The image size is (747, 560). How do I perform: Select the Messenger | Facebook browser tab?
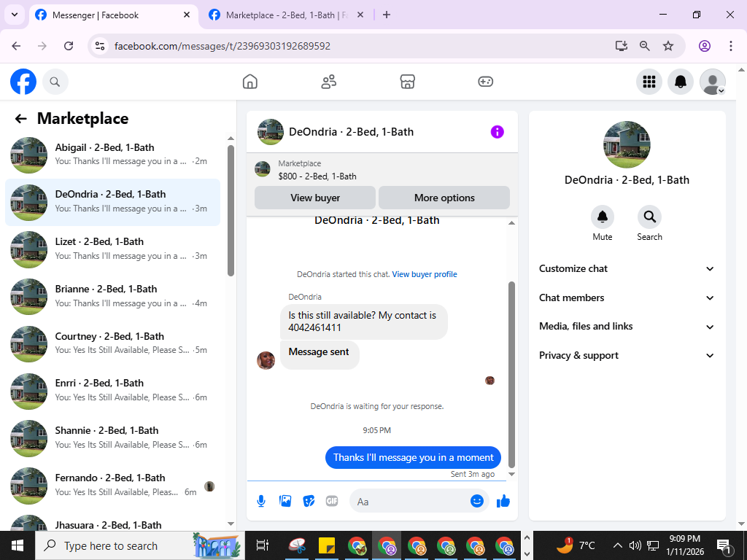113,15
